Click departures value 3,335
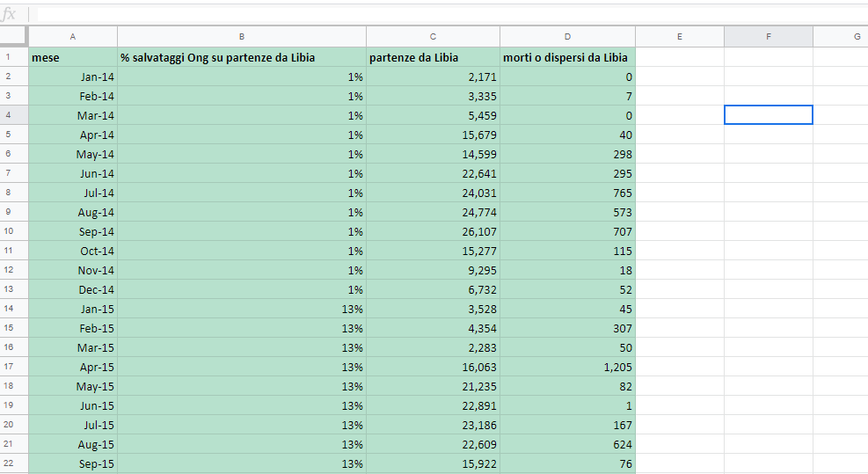868x474 pixels. (433, 96)
